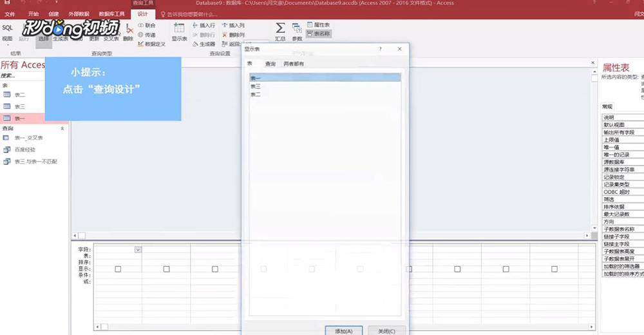Toggle the Show checkbox in eighth grid column
Viewport: 644px width, 335px height.
pyautogui.click(x=457, y=269)
